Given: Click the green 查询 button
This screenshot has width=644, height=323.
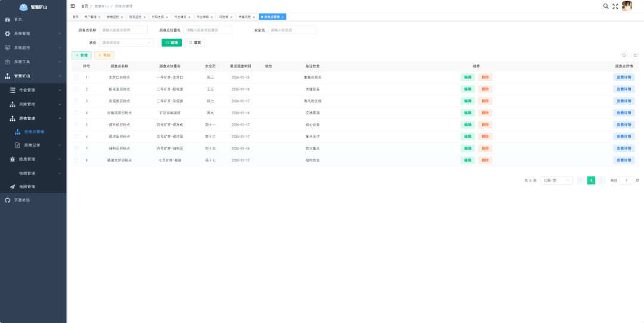Looking at the screenshot, I should point(172,43).
